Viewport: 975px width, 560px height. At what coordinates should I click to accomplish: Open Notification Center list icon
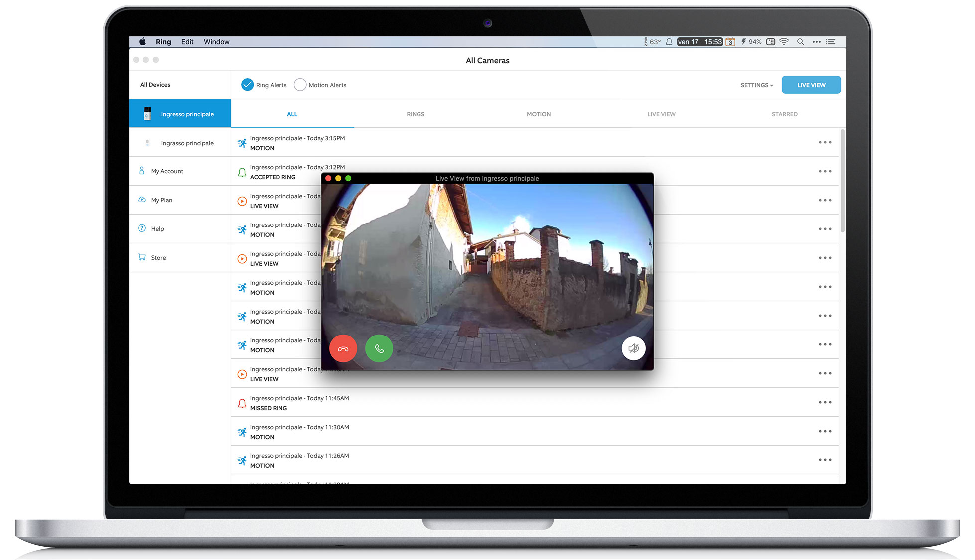(x=831, y=42)
